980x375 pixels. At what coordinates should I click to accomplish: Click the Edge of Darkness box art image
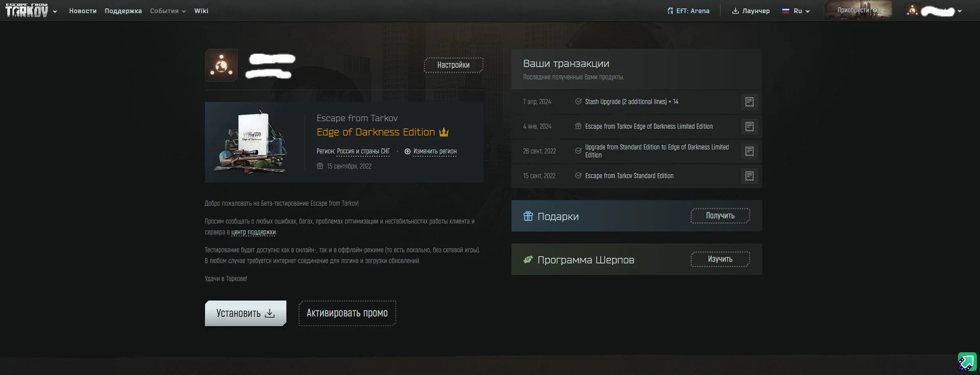tap(251, 142)
